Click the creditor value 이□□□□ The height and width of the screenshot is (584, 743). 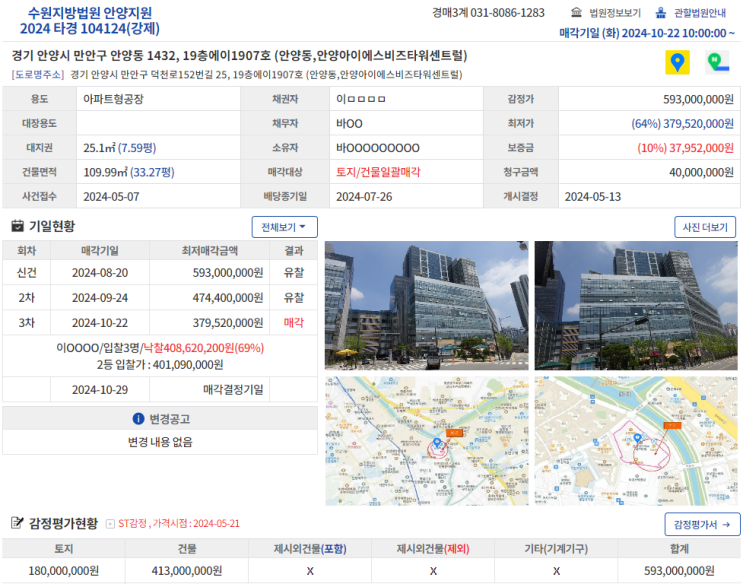pyautogui.click(x=361, y=99)
